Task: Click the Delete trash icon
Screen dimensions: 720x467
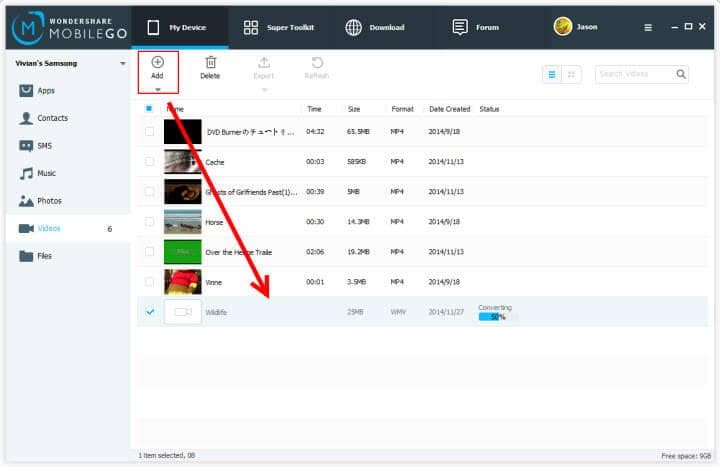Action: click(x=210, y=62)
